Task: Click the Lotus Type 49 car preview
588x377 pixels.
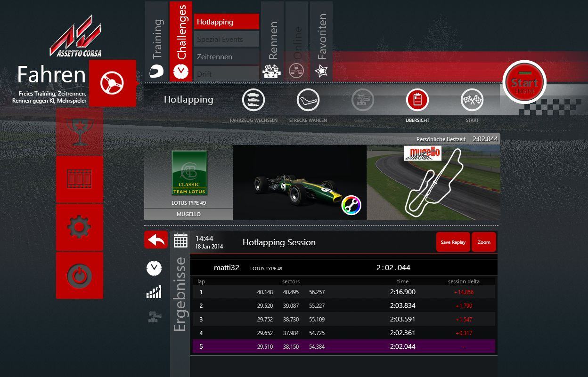Action: (x=300, y=183)
